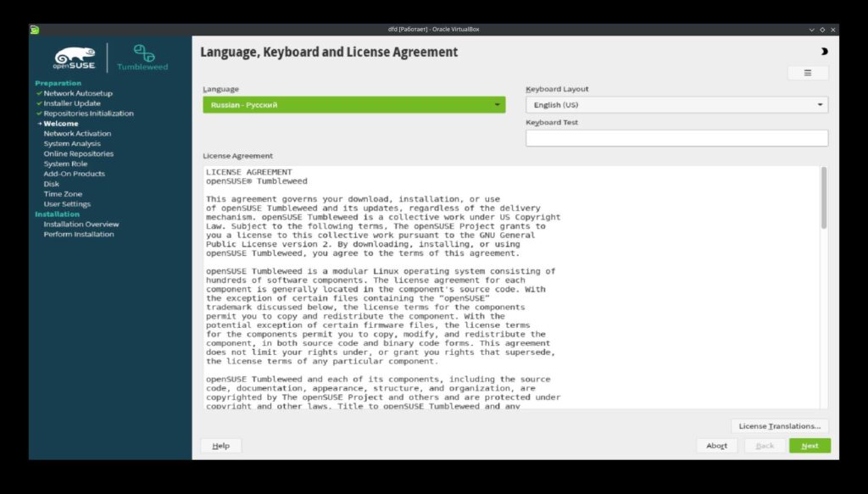Select Disk step in sidebar
The width and height of the screenshot is (868, 494).
(x=52, y=184)
